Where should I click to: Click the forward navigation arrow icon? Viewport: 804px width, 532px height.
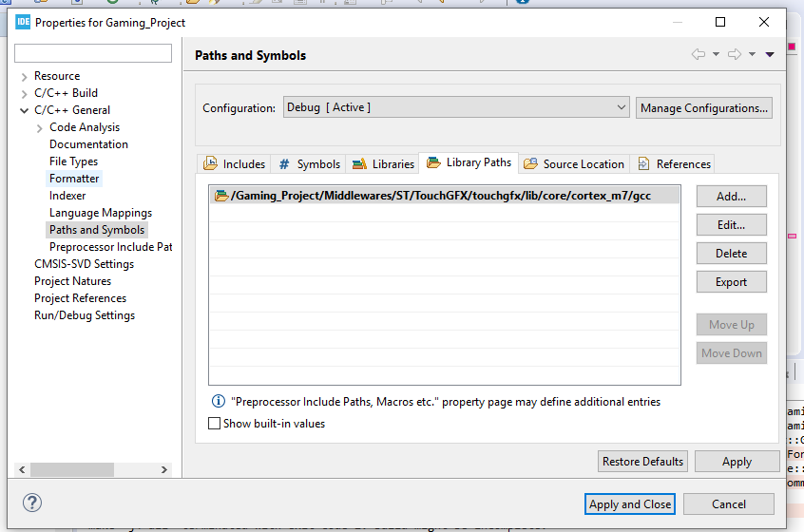click(x=735, y=54)
